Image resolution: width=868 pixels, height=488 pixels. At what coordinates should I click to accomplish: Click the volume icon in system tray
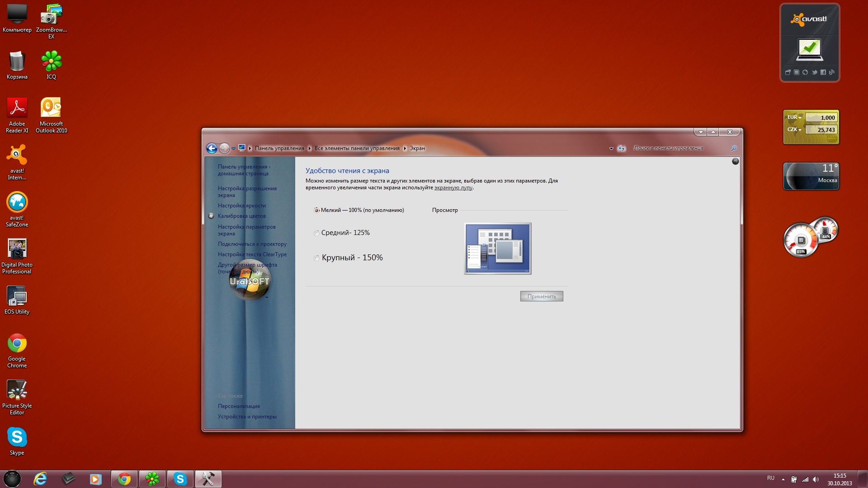pos(816,479)
